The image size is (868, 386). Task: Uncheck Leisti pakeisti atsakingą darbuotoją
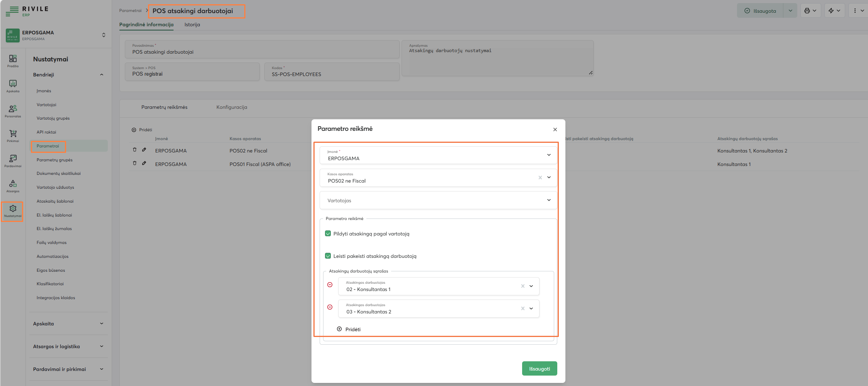click(328, 256)
